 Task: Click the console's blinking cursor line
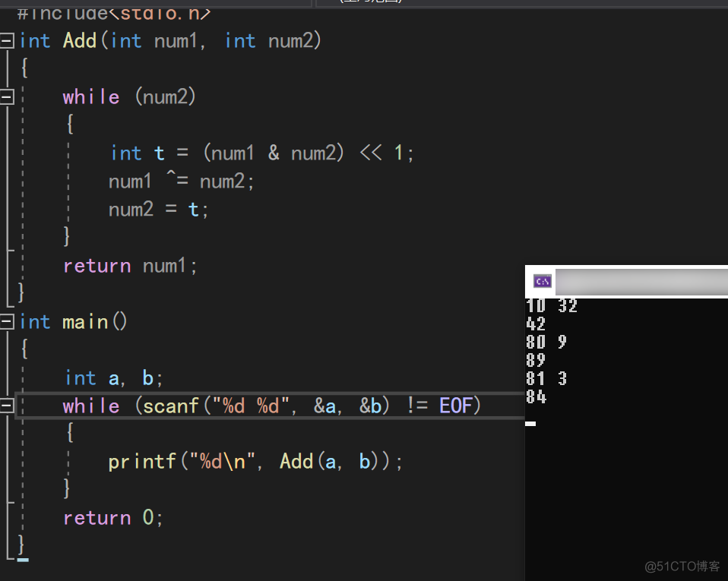pyautogui.click(x=530, y=424)
